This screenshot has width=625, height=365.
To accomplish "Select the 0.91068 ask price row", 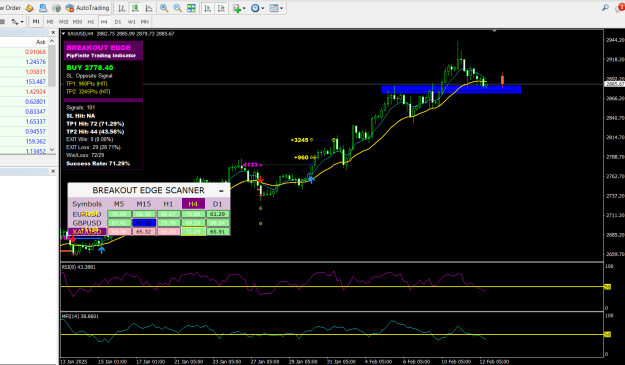I will point(24,52).
